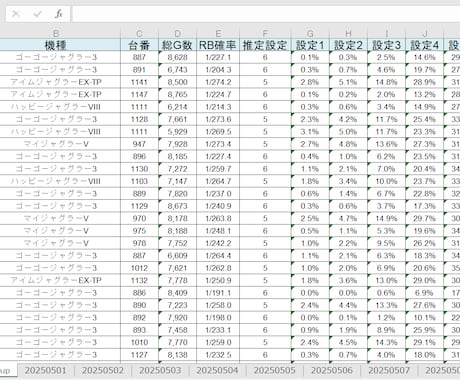
Task: Select the cell showing 6,743
Action: pyautogui.click(x=178, y=70)
